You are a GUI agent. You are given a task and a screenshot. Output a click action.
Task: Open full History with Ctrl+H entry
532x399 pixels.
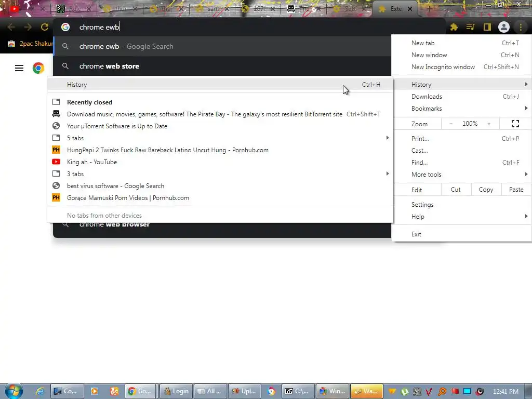point(220,85)
